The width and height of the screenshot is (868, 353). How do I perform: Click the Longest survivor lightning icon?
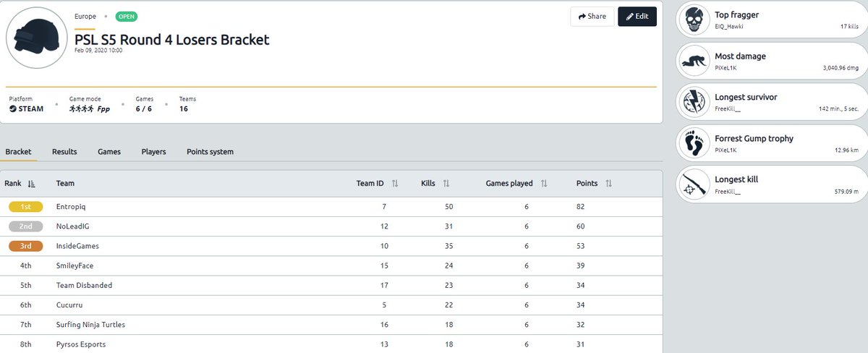[x=695, y=103]
